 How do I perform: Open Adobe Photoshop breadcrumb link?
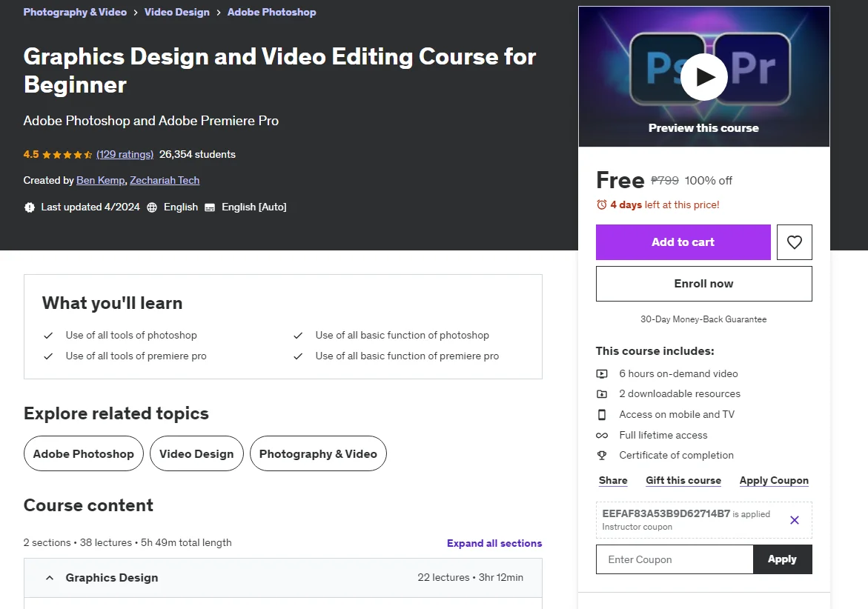(272, 12)
